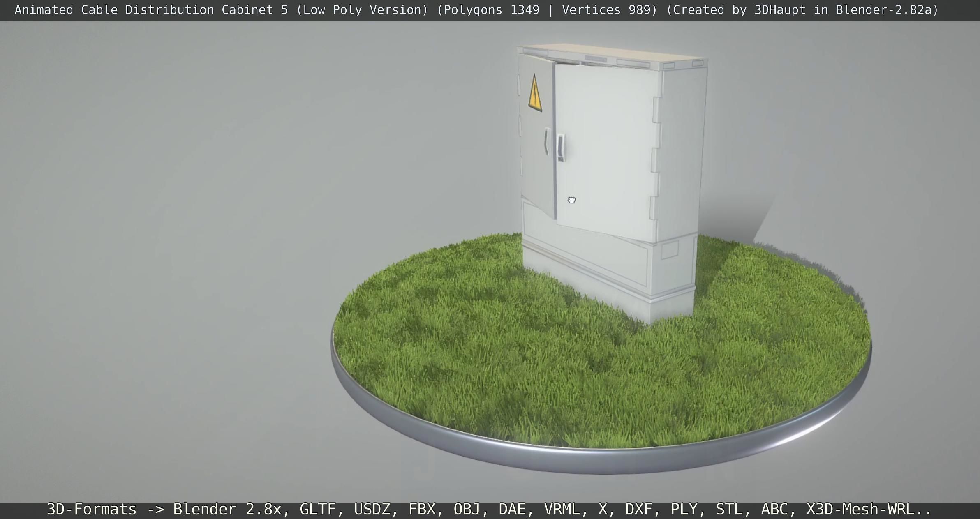The image size is (980, 519).
Task: Click the right door handle
Action: (x=561, y=148)
